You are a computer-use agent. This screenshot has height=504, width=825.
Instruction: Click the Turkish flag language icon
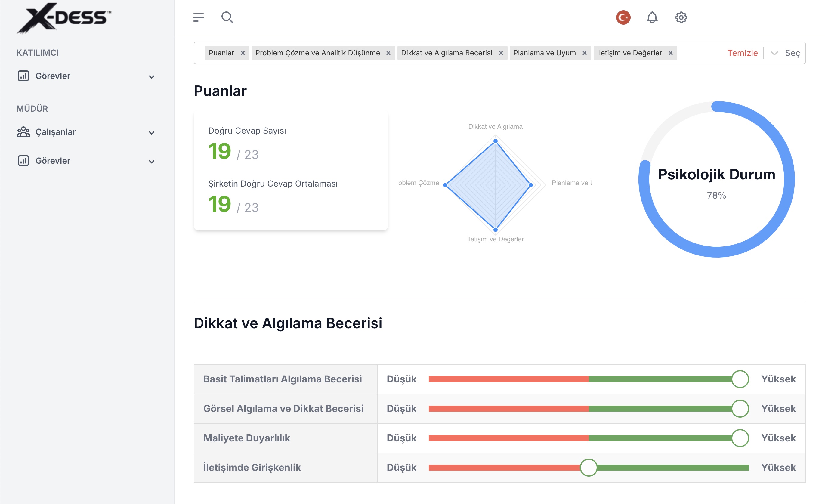(x=623, y=17)
